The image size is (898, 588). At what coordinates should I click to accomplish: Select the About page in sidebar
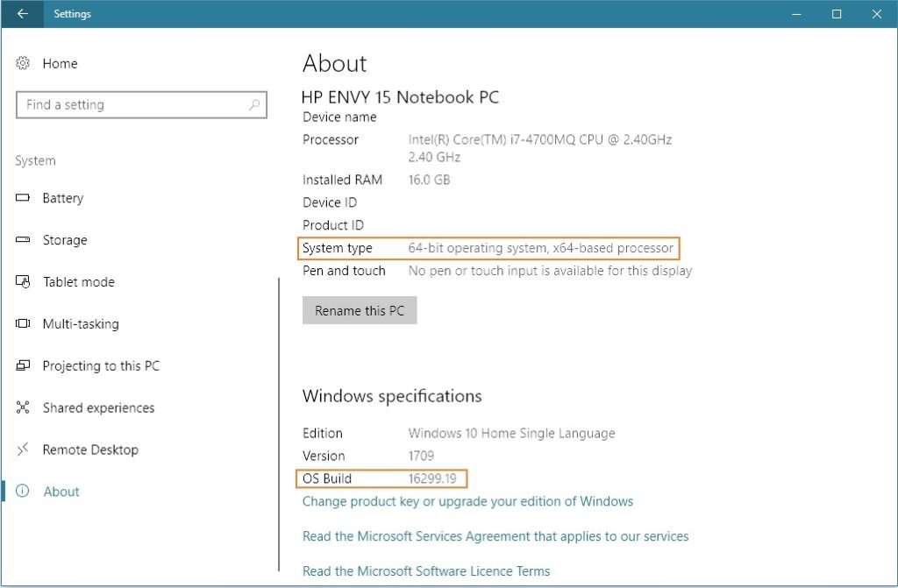(x=61, y=492)
